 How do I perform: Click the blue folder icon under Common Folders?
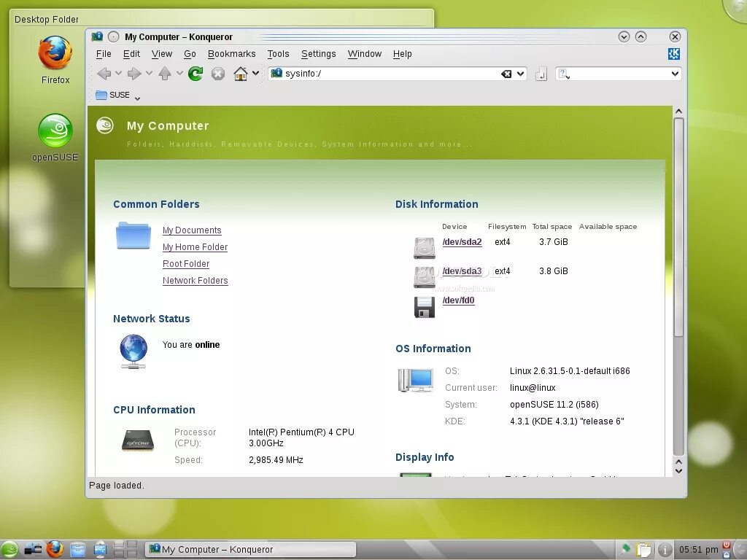[x=133, y=236]
